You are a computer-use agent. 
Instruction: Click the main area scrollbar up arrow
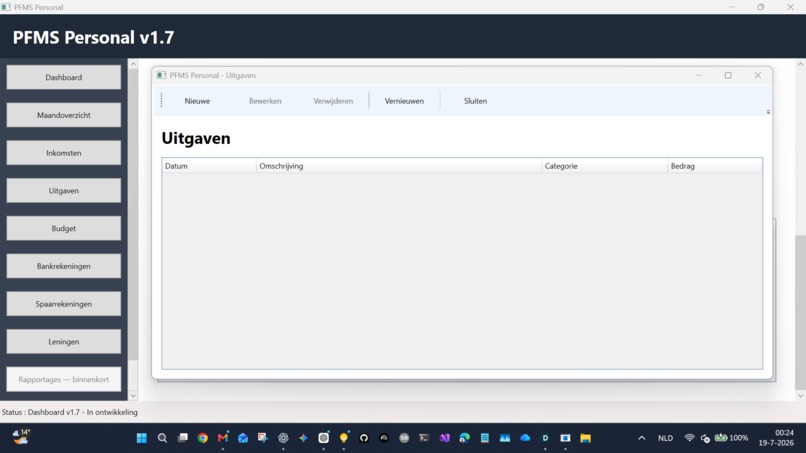click(x=800, y=64)
